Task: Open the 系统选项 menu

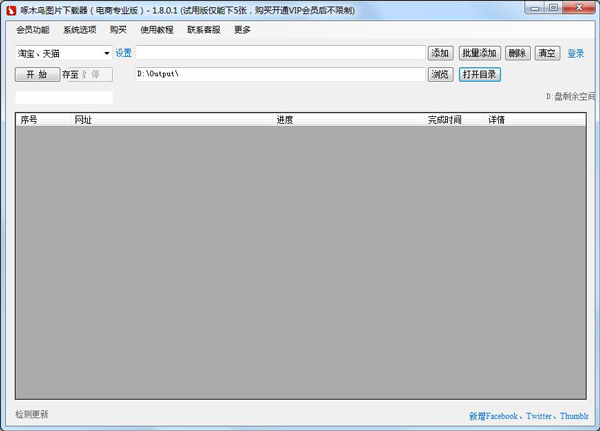Action: pos(80,30)
